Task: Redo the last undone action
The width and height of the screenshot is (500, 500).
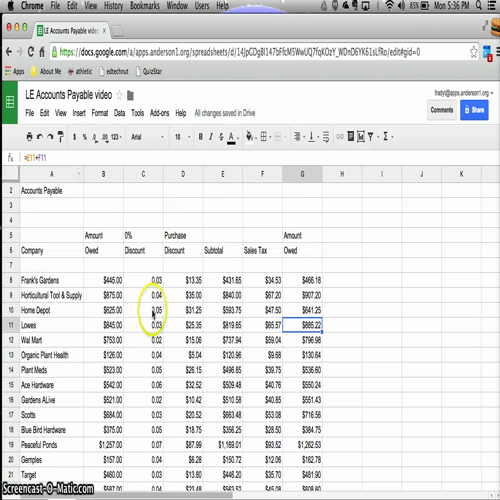Action: click(x=50, y=137)
